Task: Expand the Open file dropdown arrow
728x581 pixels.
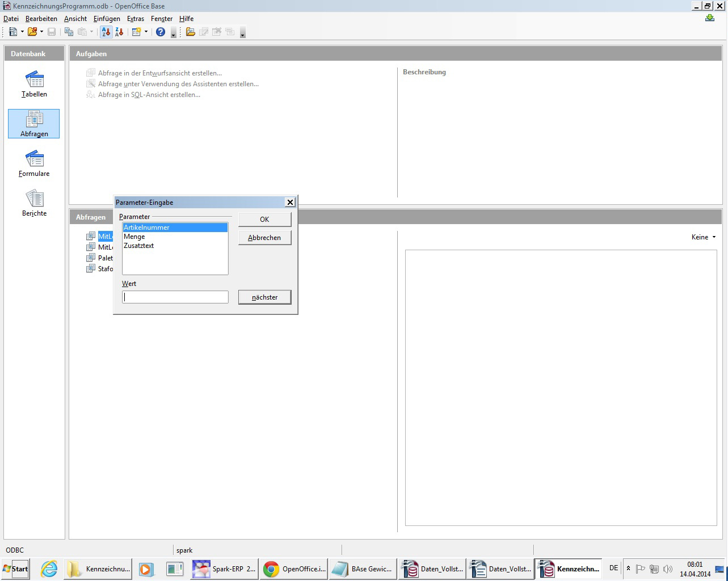Action: pos(41,32)
